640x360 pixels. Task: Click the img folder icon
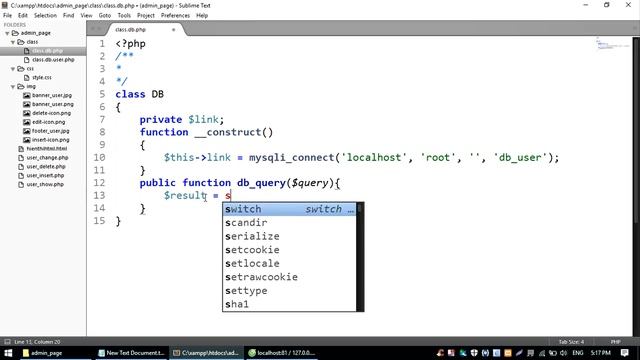21,87
